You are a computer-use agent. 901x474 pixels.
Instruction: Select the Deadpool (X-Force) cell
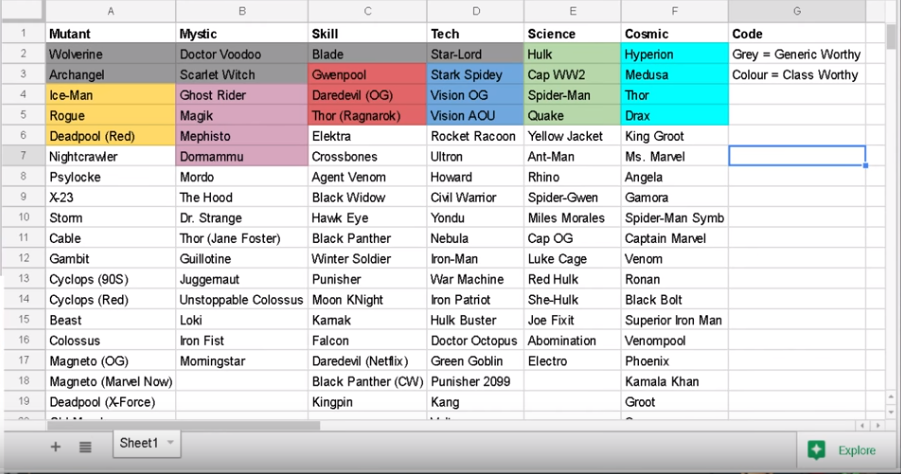click(111, 402)
